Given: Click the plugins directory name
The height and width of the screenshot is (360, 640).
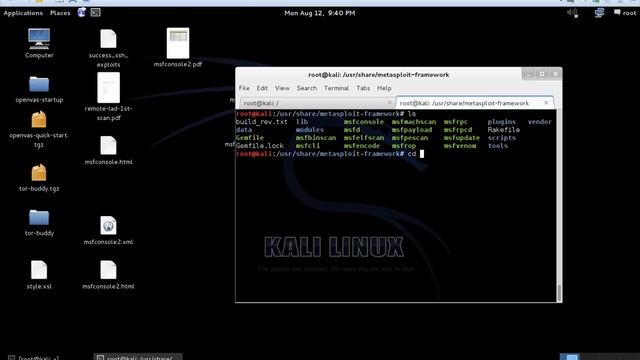Looking at the screenshot, I should [x=502, y=122].
